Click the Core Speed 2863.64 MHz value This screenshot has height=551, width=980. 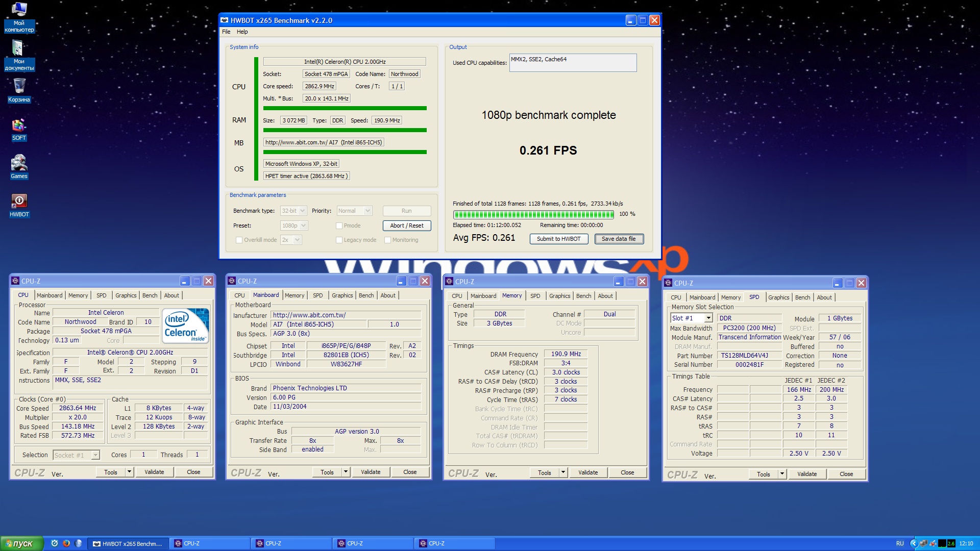pyautogui.click(x=78, y=408)
